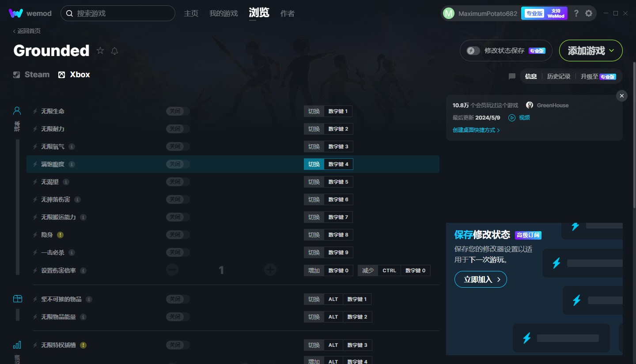Click 切换 hotkey button for 无限生命

pyautogui.click(x=314, y=111)
